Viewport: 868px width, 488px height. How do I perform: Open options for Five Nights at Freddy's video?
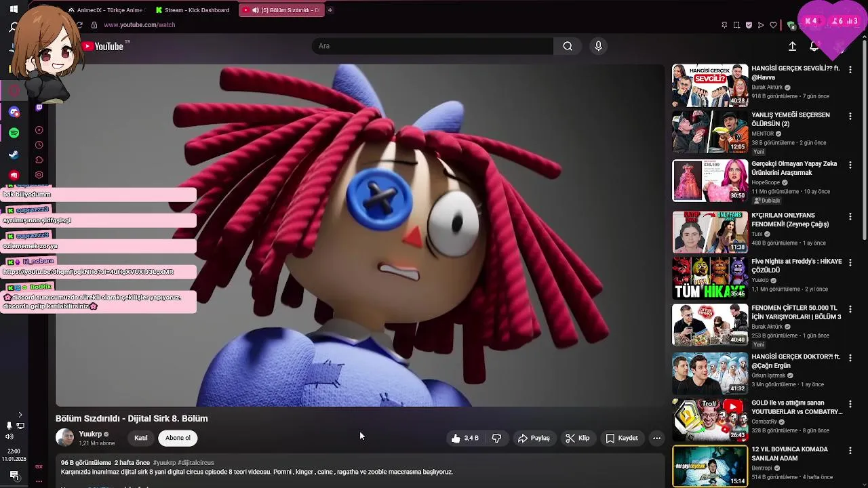pyautogui.click(x=850, y=263)
